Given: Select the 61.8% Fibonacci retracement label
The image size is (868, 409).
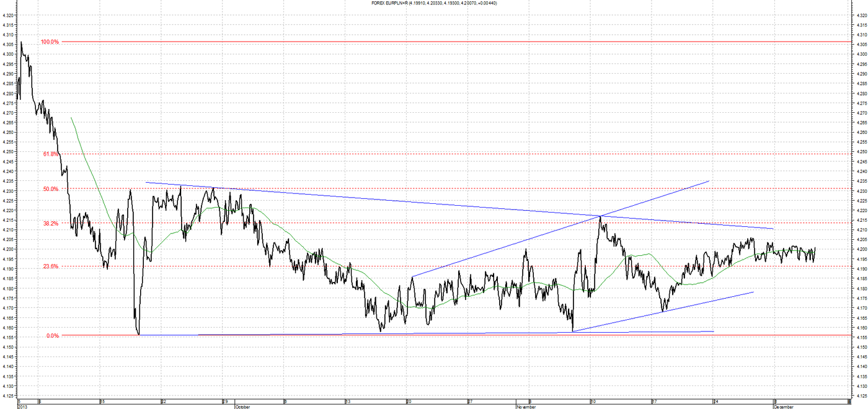Looking at the screenshot, I should pyautogui.click(x=51, y=154).
